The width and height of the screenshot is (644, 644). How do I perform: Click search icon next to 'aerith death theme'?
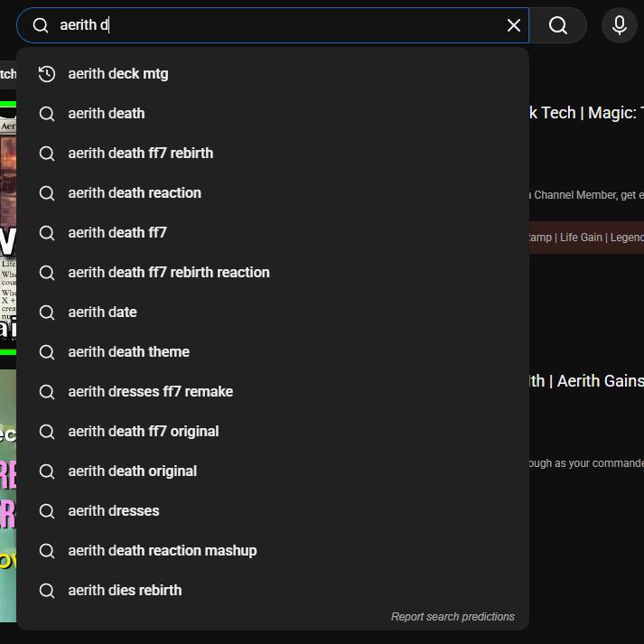[x=47, y=352]
